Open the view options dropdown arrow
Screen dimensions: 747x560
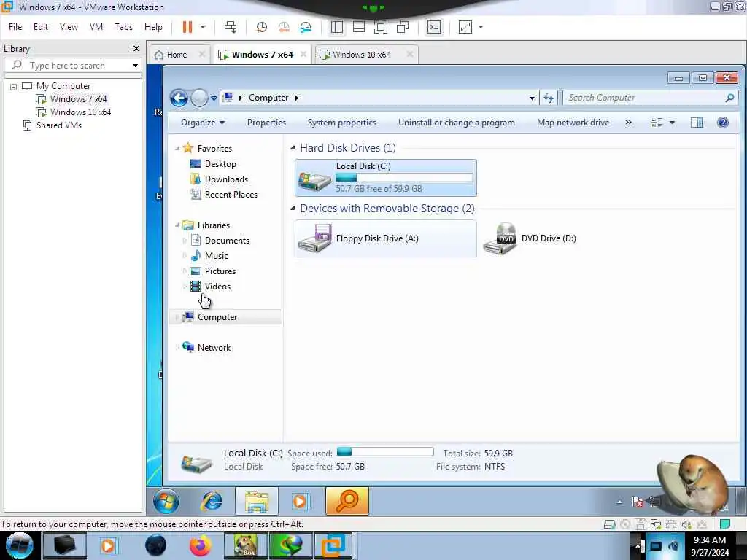pos(672,122)
